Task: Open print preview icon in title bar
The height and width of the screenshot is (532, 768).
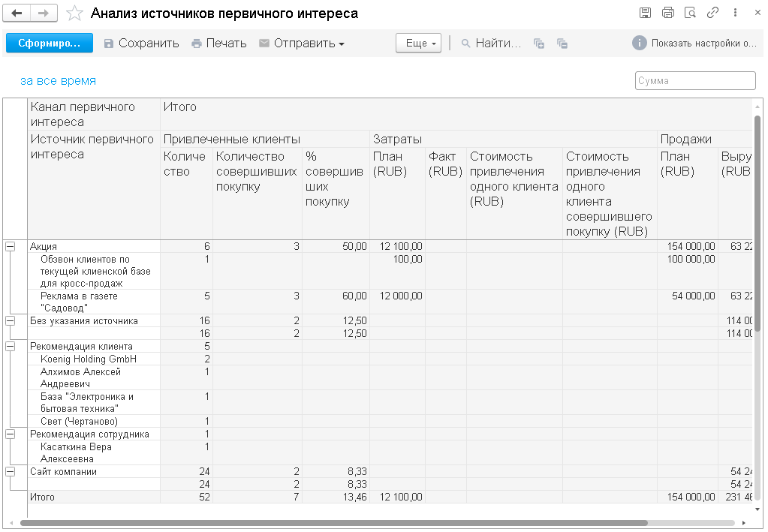Action: coord(690,13)
